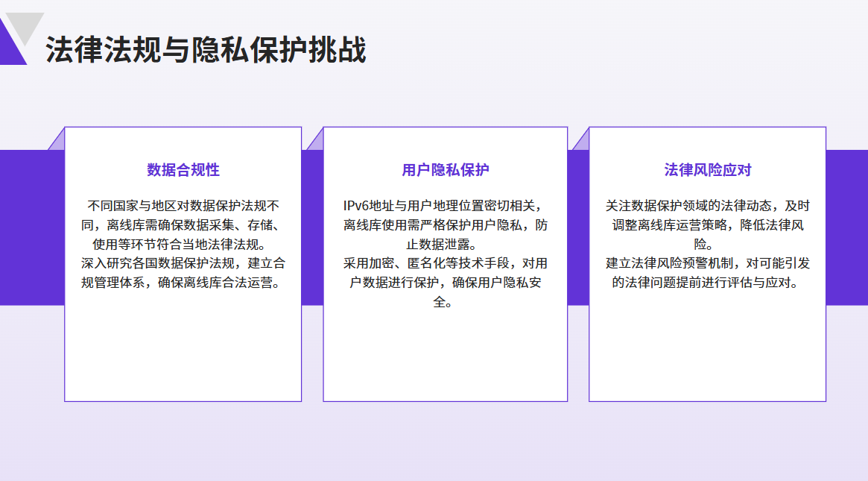Select the paragraph starting 建立法律风险预警机制
The width and height of the screenshot is (868, 481).
[x=708, y=273]
